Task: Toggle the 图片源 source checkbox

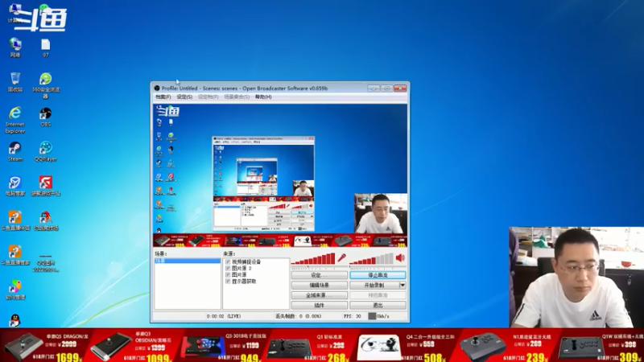Action: (x=228, y=274)
